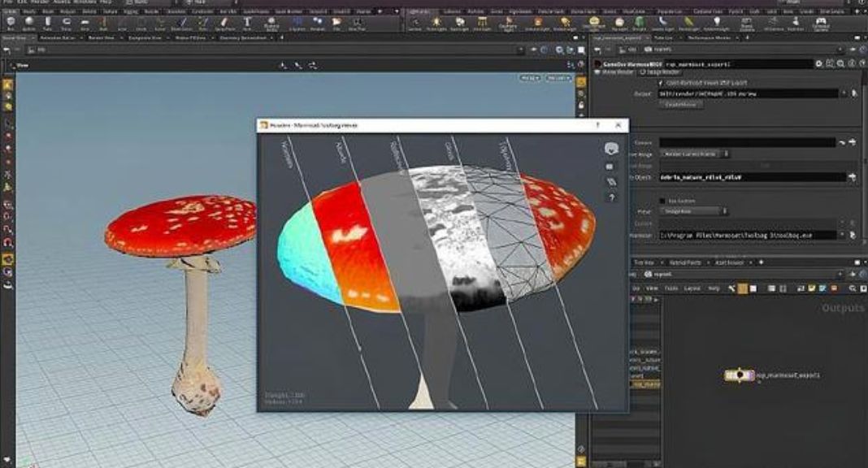Image resolution: width=868 pixels, height=468 pixels.
Task: Click the Camera parameter field
Action: point(747,143)
